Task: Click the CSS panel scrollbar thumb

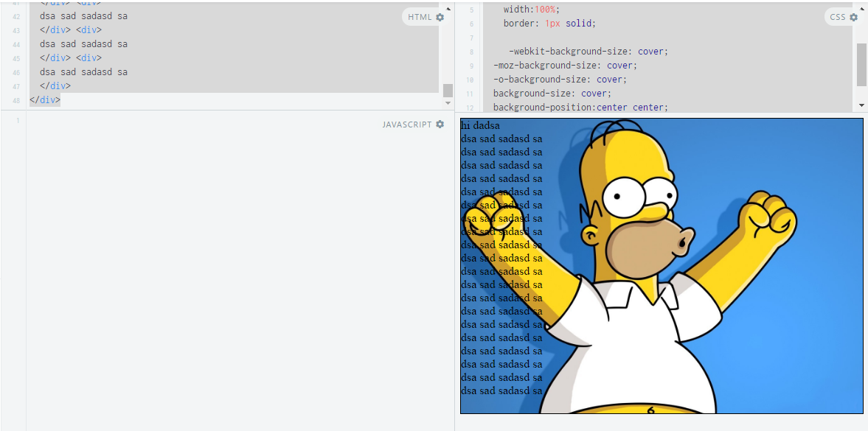Action: click(x=862, y=65)
